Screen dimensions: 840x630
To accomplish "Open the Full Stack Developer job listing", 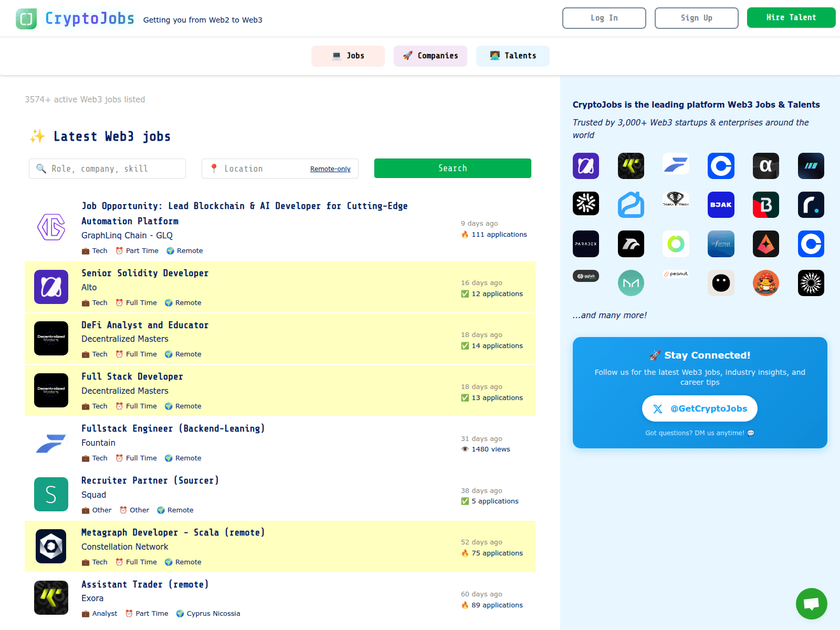I will click(x=132, y=376).
